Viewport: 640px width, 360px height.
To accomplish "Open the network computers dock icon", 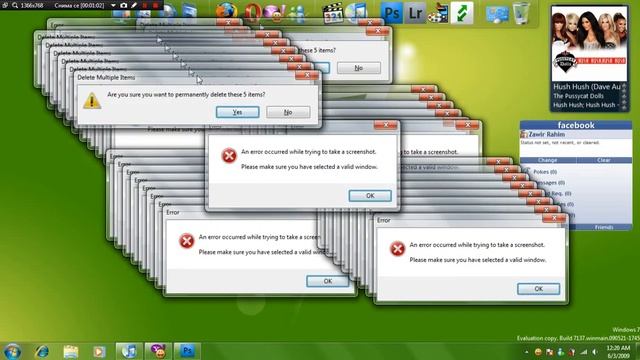I will coord(497,14).
